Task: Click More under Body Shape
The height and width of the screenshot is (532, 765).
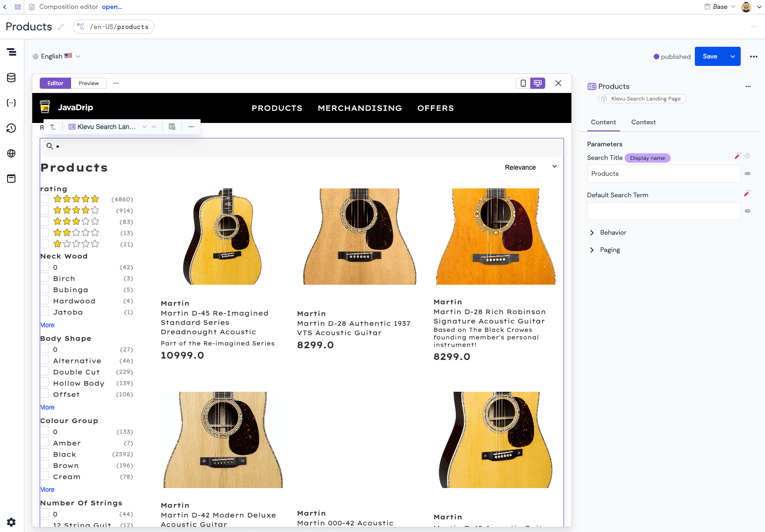Action: pos(47,407)
